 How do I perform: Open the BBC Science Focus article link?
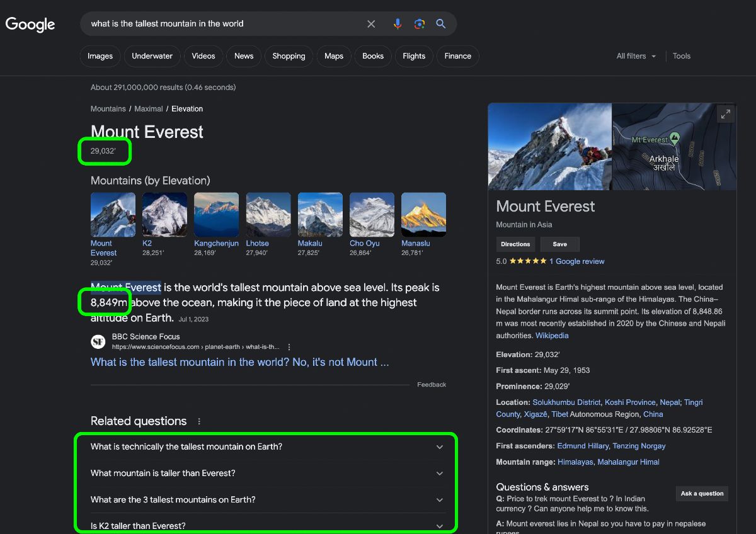click(240, 362)
